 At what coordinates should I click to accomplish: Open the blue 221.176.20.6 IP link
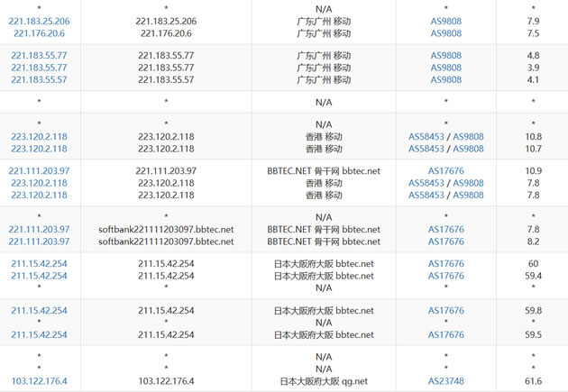point(40,33)
